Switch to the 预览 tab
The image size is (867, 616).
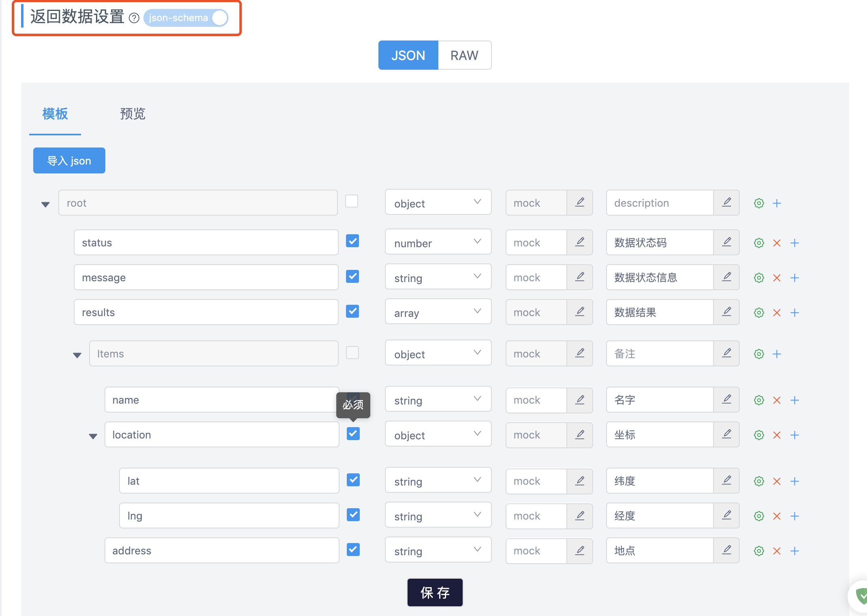(x=130, y=113)
